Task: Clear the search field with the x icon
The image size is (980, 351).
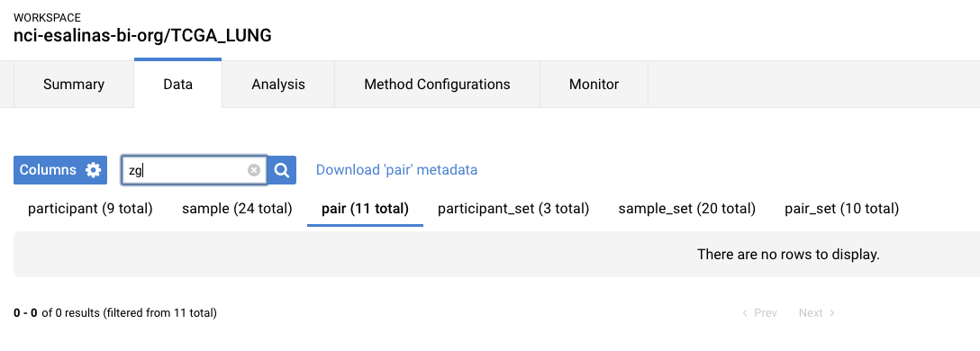Action: (254, 170)
